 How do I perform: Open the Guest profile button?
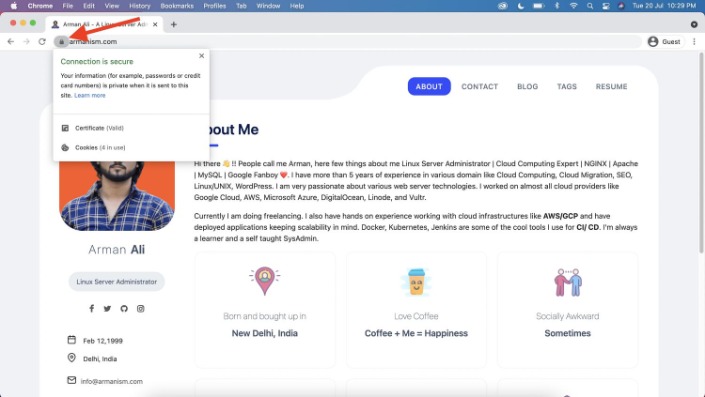pos(664,41)
